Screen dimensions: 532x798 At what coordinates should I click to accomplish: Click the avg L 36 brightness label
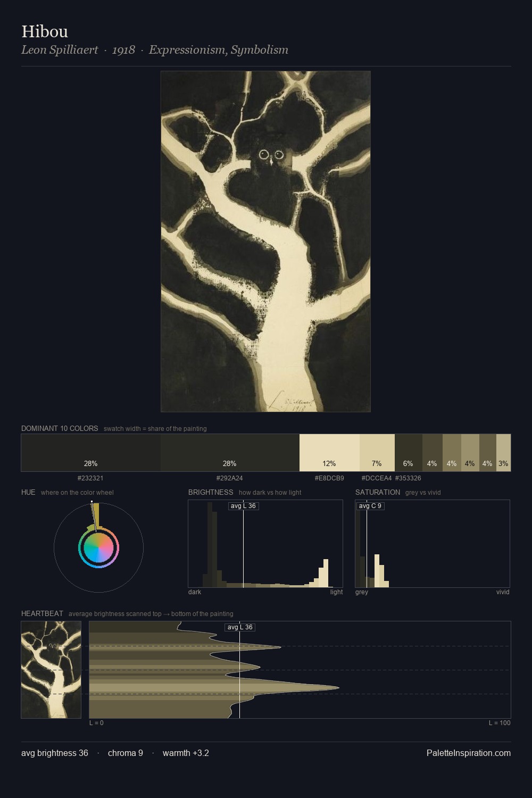(243, 506)
